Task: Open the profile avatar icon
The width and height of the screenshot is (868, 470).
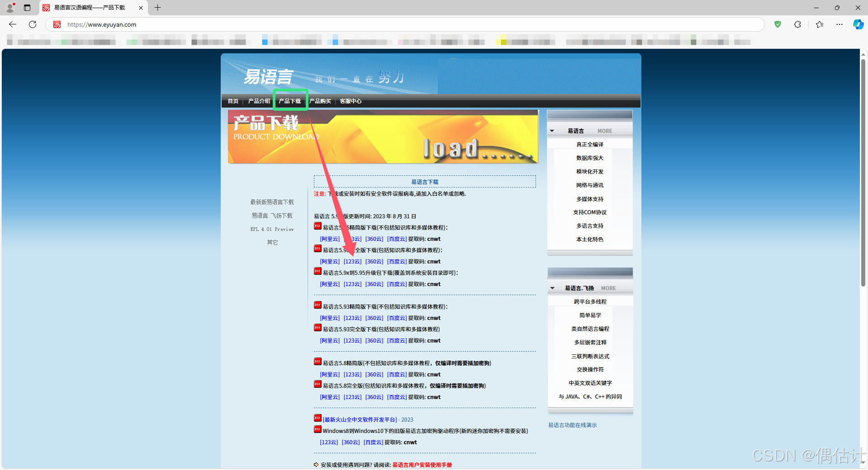Action: [10, 8]
